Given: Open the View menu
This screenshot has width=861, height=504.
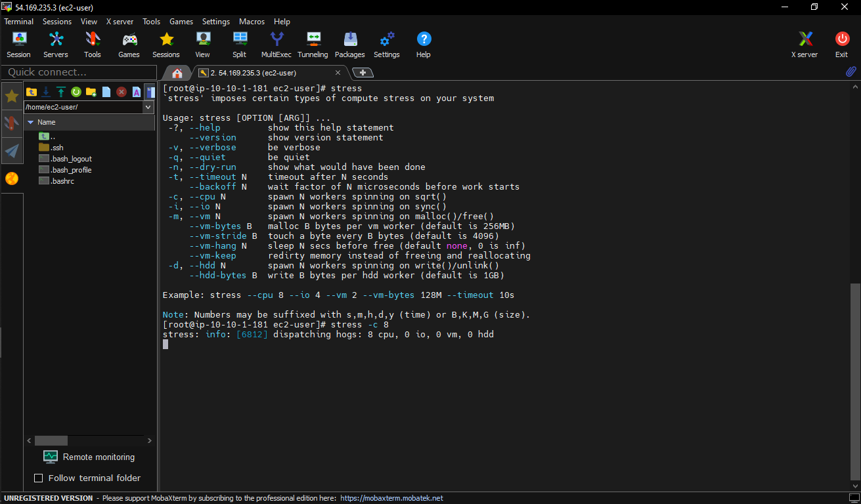Looking at the screenshot, I should coord(89,22).
